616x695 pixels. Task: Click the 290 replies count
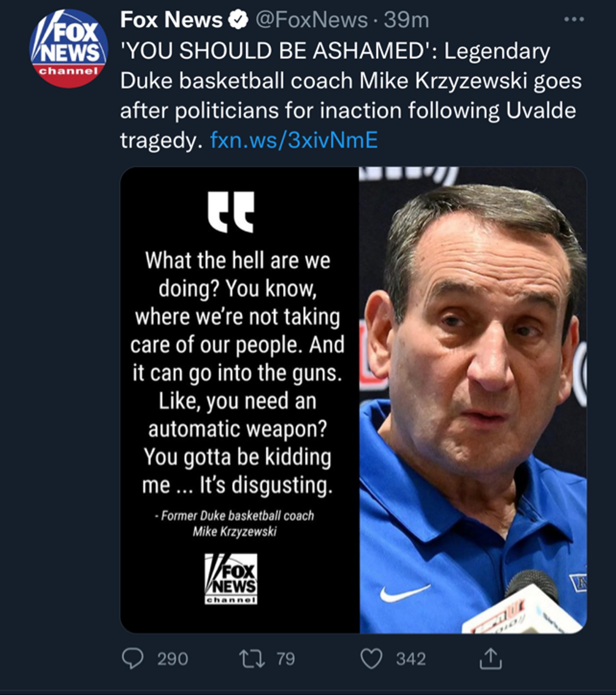[x=172, y=659]
